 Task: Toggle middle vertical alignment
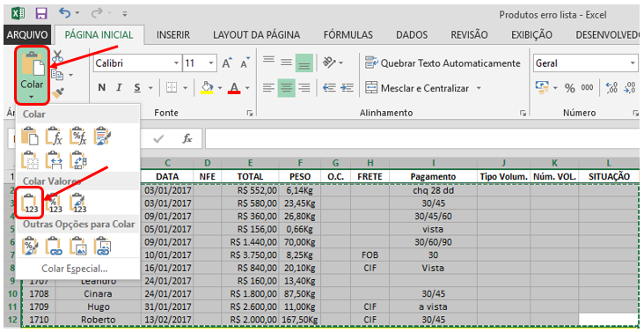pyautogui.click(x=286, y=63)
